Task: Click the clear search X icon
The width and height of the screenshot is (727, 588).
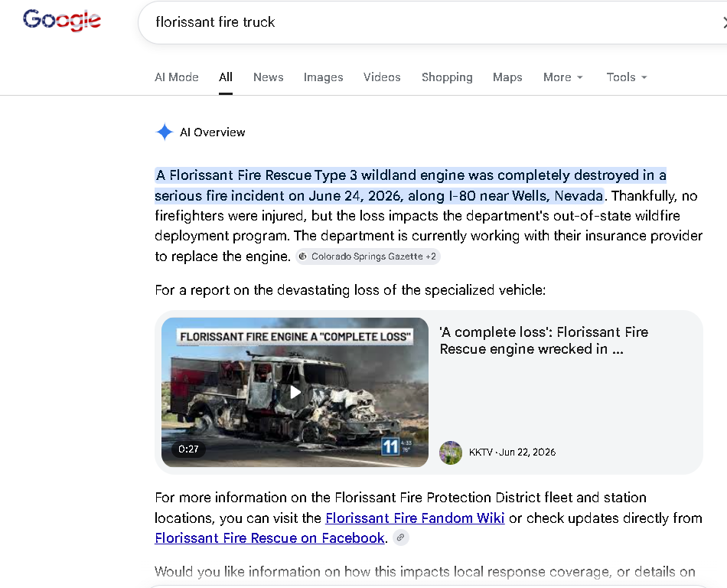Action: (724, 22)
